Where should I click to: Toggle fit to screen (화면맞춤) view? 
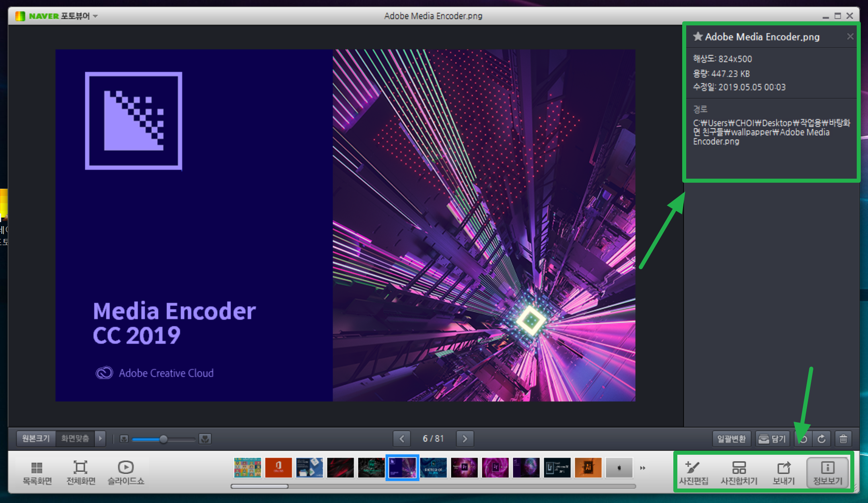[75, 438]
